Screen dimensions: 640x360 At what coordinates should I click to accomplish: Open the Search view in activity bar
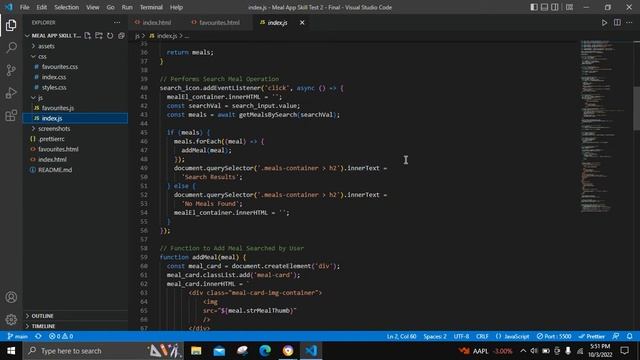[11, 48]
